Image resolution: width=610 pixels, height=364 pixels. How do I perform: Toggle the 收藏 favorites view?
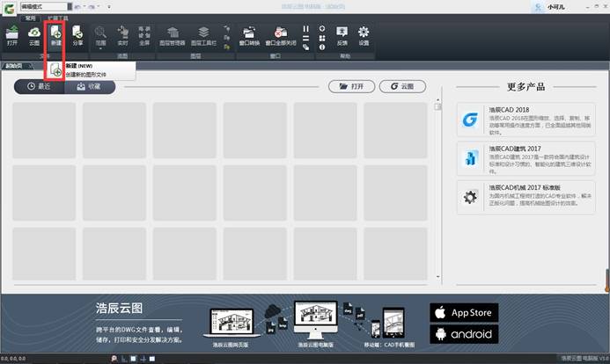[x=89, y=86]
